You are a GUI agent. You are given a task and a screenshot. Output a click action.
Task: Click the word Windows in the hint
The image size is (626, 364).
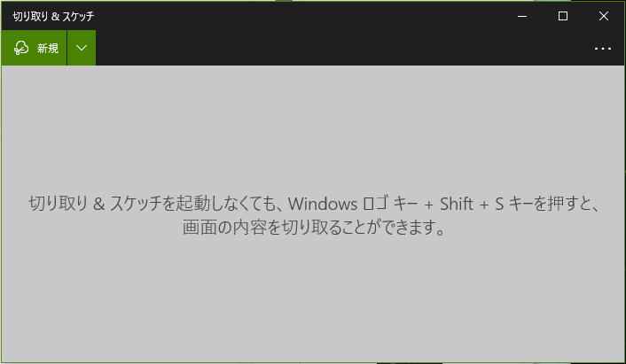coord(323,204)
